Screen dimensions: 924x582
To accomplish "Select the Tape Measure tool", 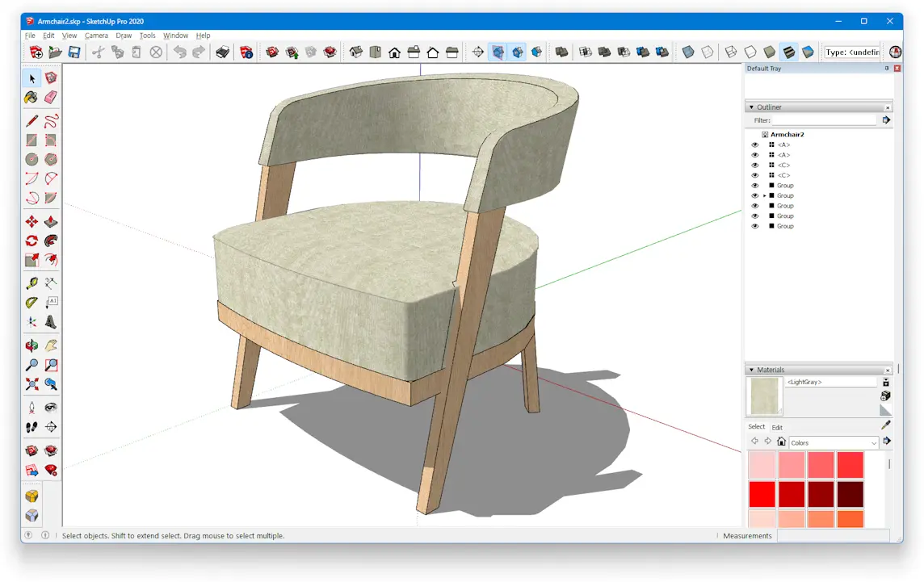I will pyautogui.click(x=31, y=283).
